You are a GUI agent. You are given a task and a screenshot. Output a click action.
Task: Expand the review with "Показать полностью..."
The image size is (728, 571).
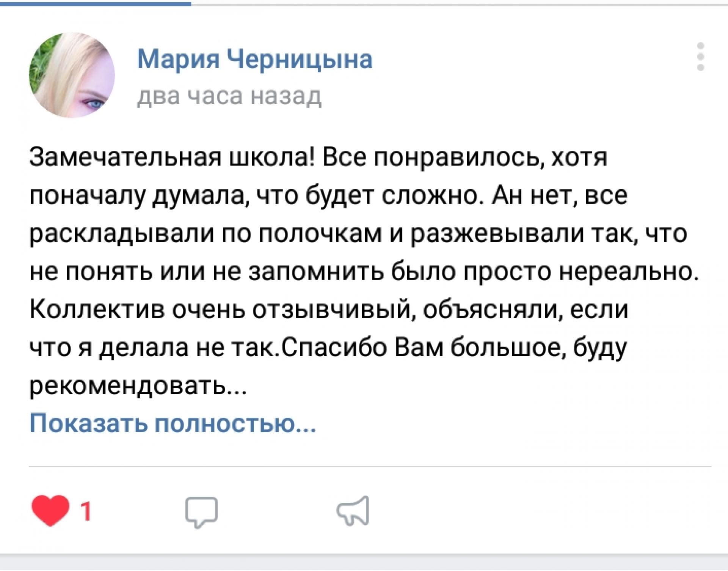tap(173, 423)
